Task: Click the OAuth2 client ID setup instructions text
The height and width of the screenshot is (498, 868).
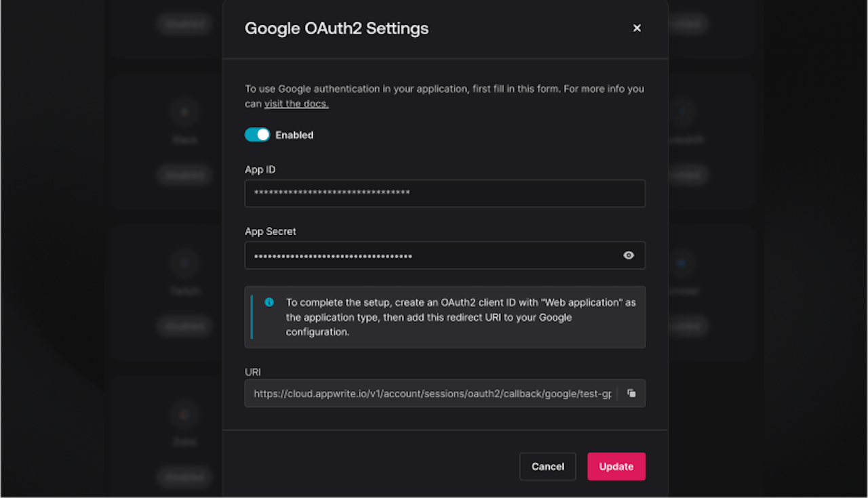Action: 460,317
